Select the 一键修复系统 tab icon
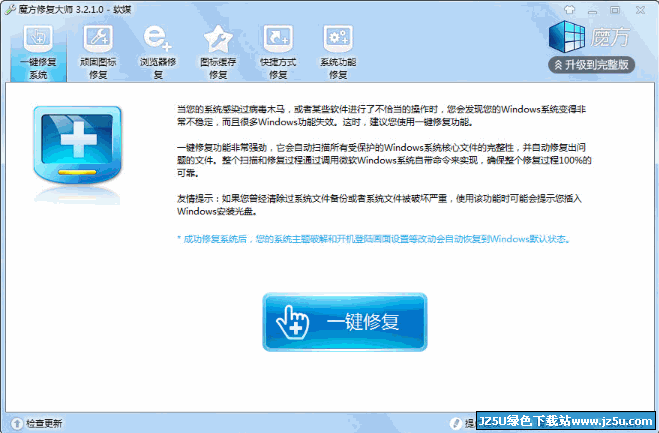Screen dimensions: 659x433 (x=38, y=39)
